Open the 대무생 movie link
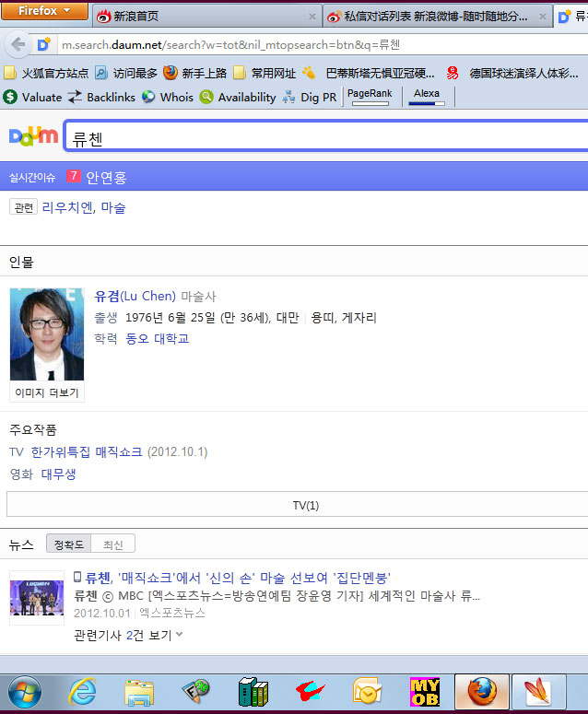The height and width of the screenshot is (714, 588). (x=58, y=474)
